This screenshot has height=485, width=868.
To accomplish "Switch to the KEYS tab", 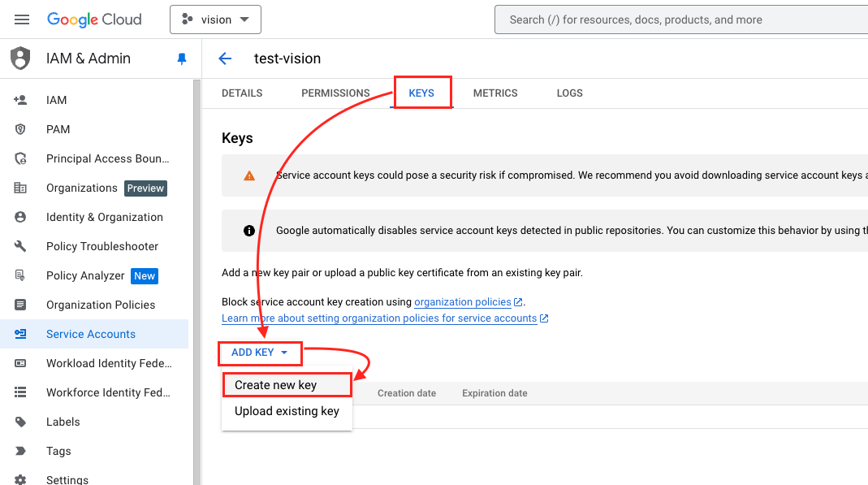I will [421, 93].
